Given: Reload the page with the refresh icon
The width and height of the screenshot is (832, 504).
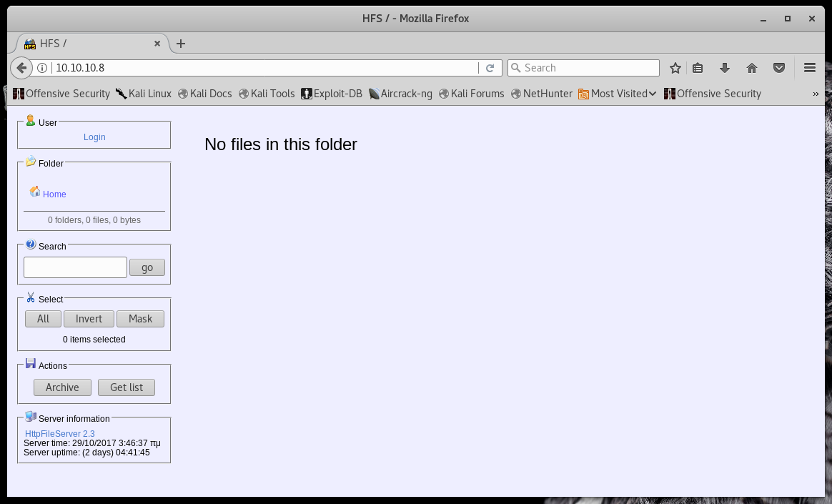Looking at the screenshot, I should tap(490, 68).
